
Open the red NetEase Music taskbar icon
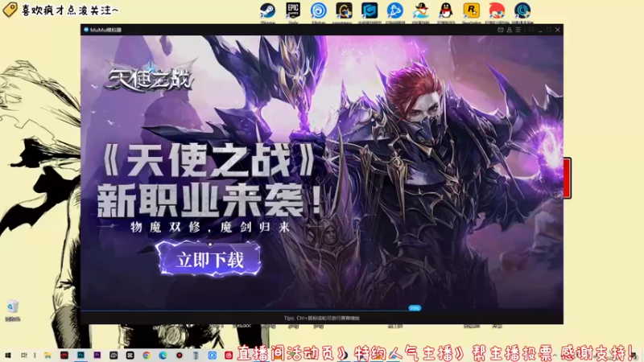229,356
